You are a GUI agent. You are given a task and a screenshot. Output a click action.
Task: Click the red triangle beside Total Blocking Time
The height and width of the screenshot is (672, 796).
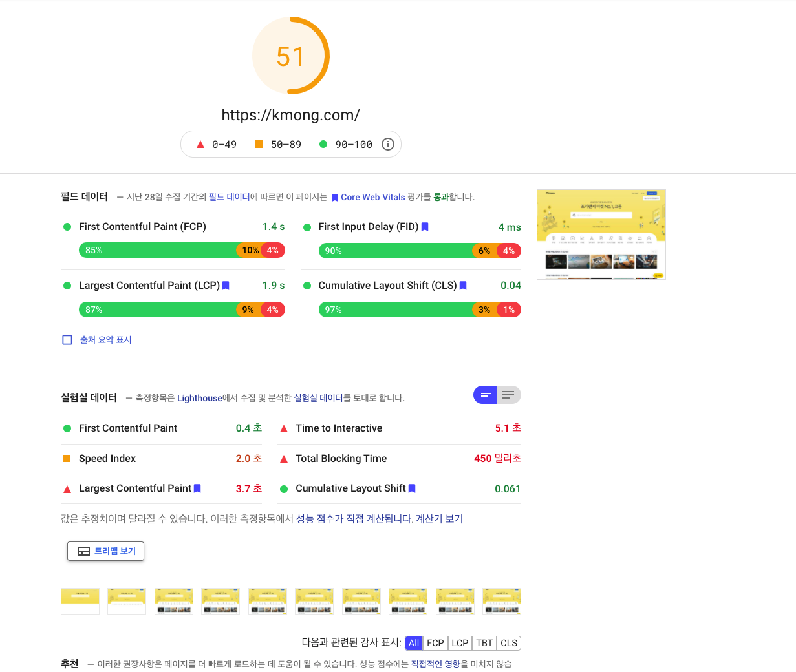click(283, 459)
